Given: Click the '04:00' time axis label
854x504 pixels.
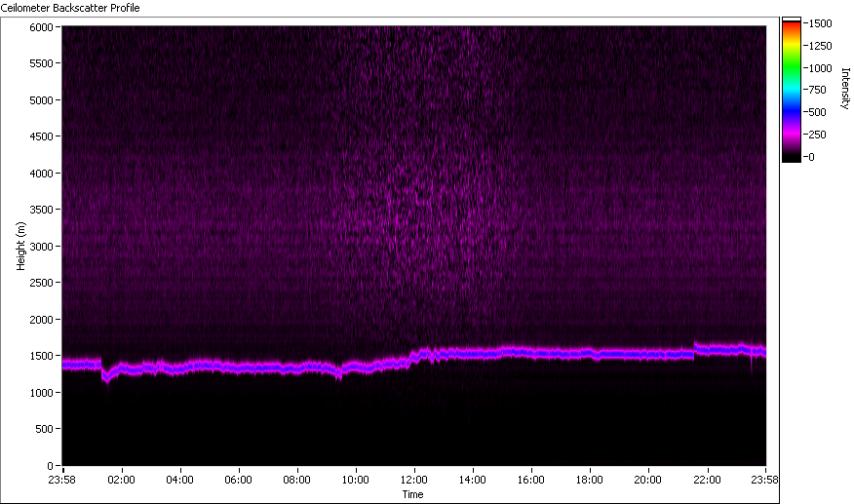Looking at the screenshot, I should pyautogui.click(x=179, y=480).
